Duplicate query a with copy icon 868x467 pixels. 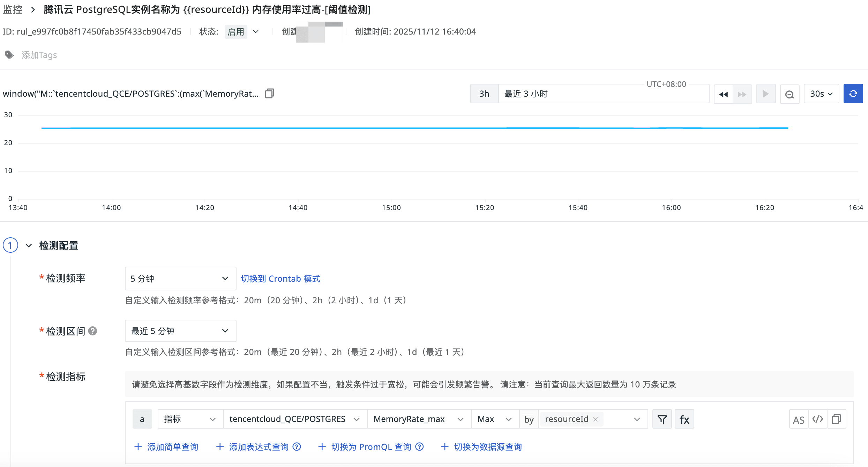836,419
